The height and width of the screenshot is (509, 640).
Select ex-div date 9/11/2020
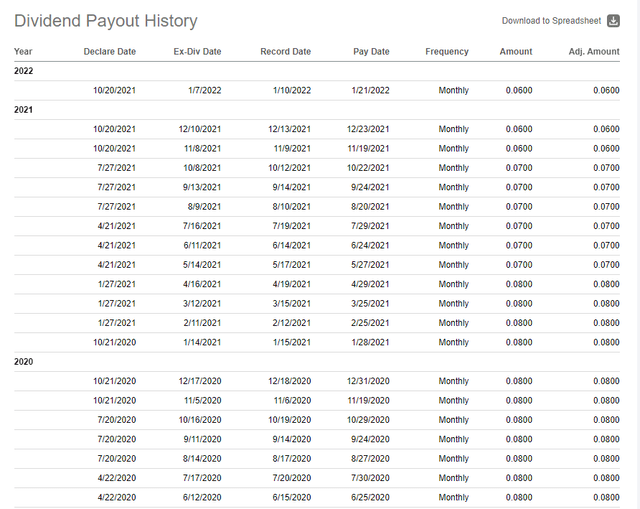click(202, 439)
